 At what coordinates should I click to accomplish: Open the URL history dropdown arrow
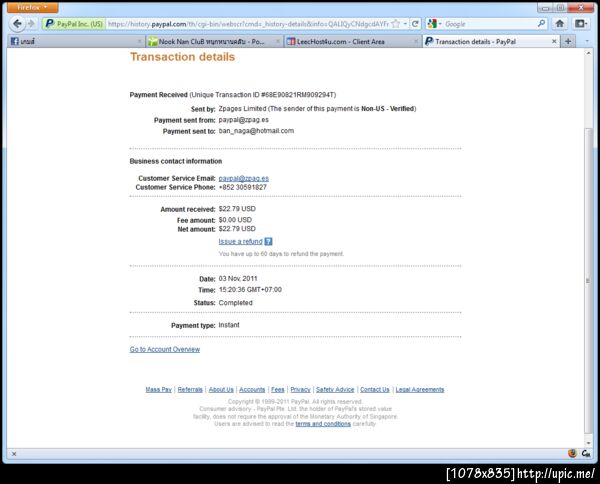(405, 24)
